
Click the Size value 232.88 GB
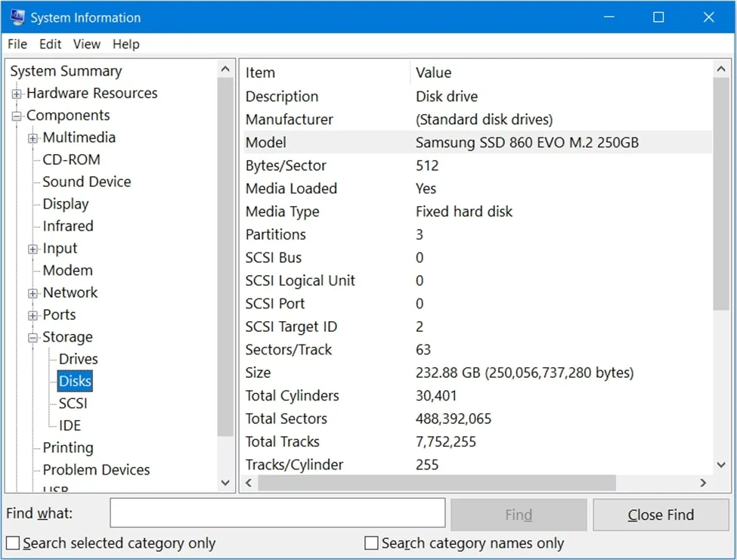click(525, 373)
